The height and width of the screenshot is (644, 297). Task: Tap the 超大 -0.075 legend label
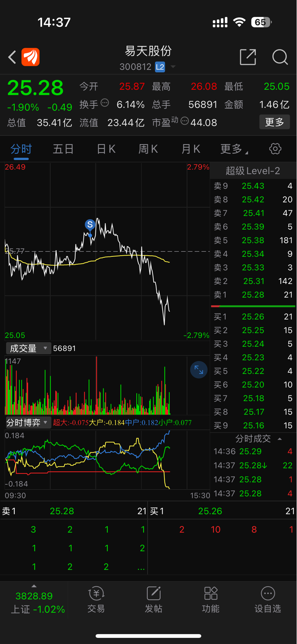71,423
